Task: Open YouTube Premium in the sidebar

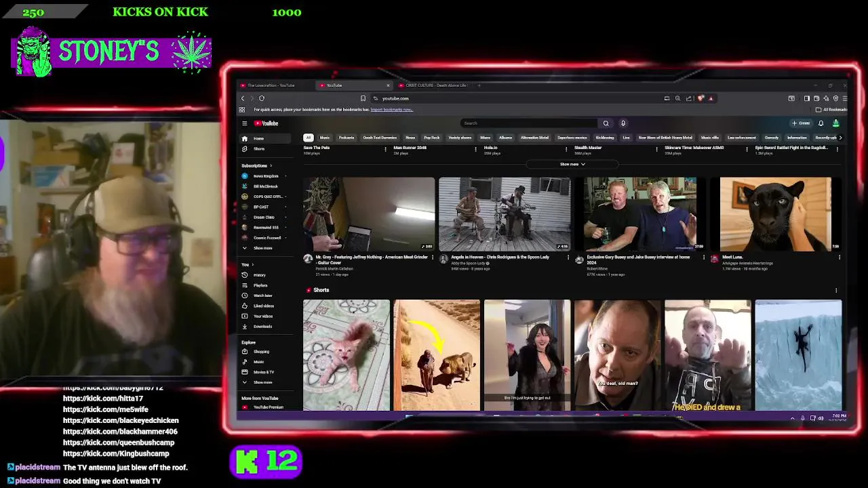Action: click(x=264, y=407)
